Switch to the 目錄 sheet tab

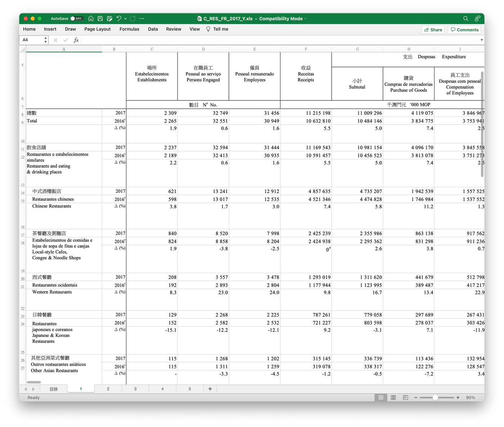coord(54,389)
